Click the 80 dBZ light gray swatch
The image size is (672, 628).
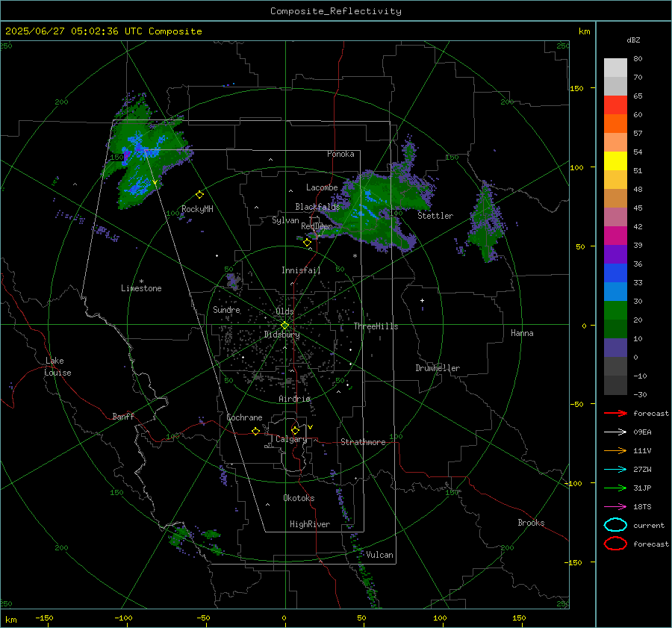point(615,68)
